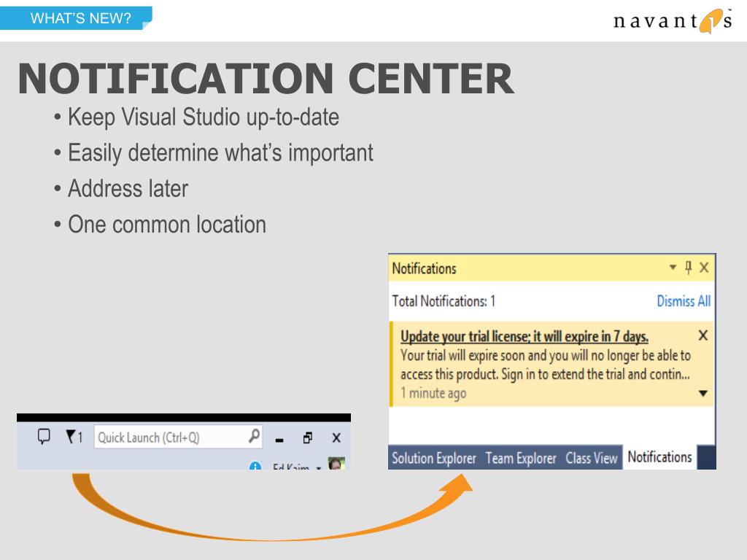Screen dimensions: 747x560
Task: Click the Notifications panel title bar
Action: (552, 268)
